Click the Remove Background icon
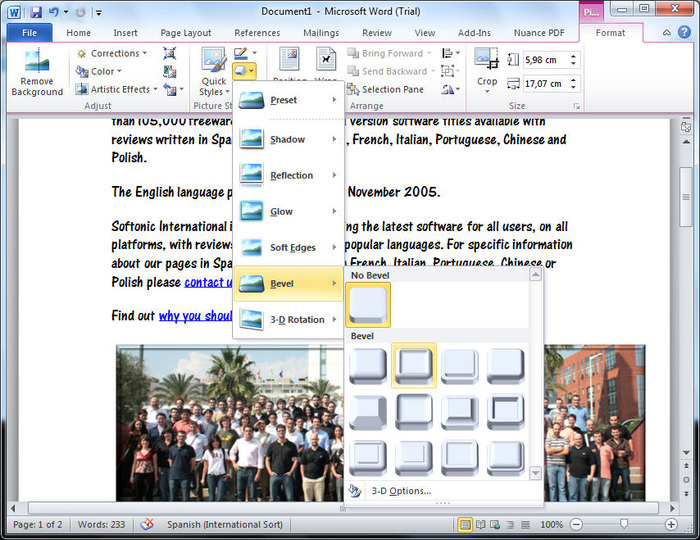Image resolution: width=700 pixels, height=540 pixels. [x=37, y=72]
